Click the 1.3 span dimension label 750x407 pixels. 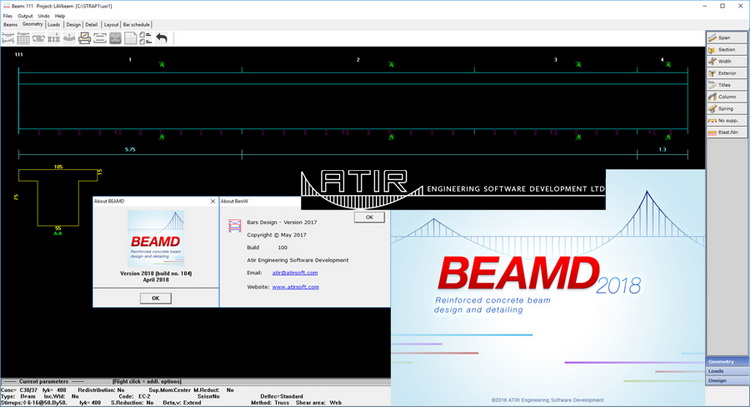(662, 150)
